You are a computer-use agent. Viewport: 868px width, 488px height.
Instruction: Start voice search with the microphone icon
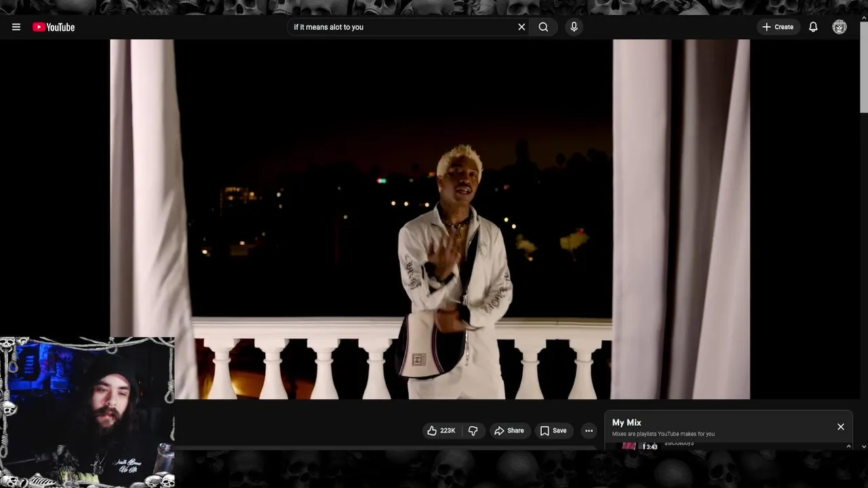coord(574,27)
